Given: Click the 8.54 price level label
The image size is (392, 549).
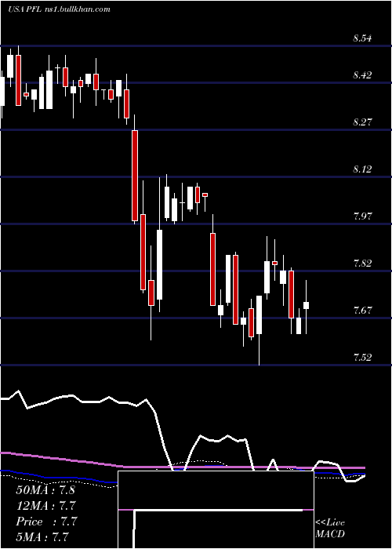Looking at the screenshot, I should click(x=362, y=38).
